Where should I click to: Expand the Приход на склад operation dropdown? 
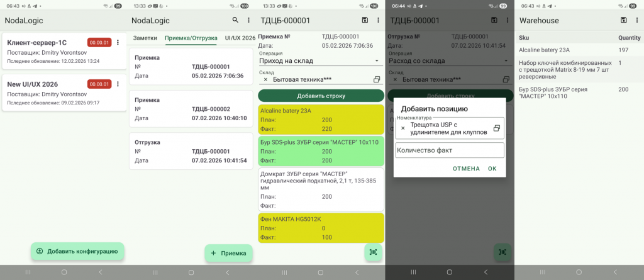pyautogui.click(x=321, y=61)
